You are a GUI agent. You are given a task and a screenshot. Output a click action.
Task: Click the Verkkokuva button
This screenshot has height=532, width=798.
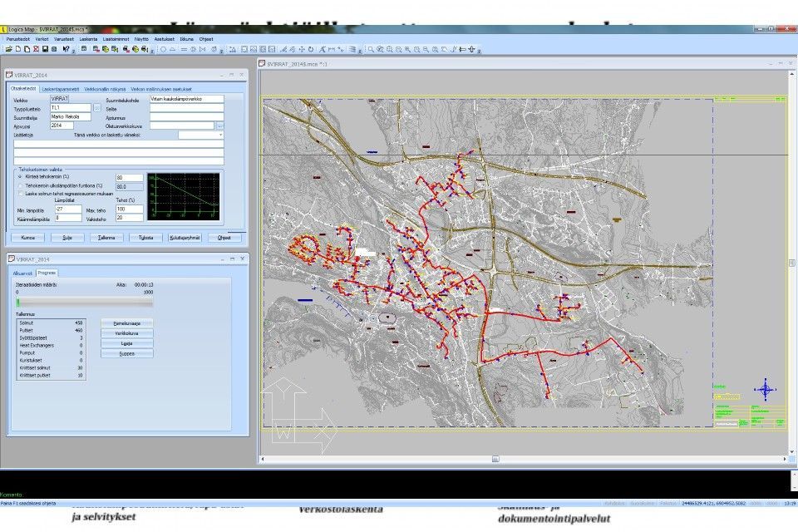(x=126, y=332)
